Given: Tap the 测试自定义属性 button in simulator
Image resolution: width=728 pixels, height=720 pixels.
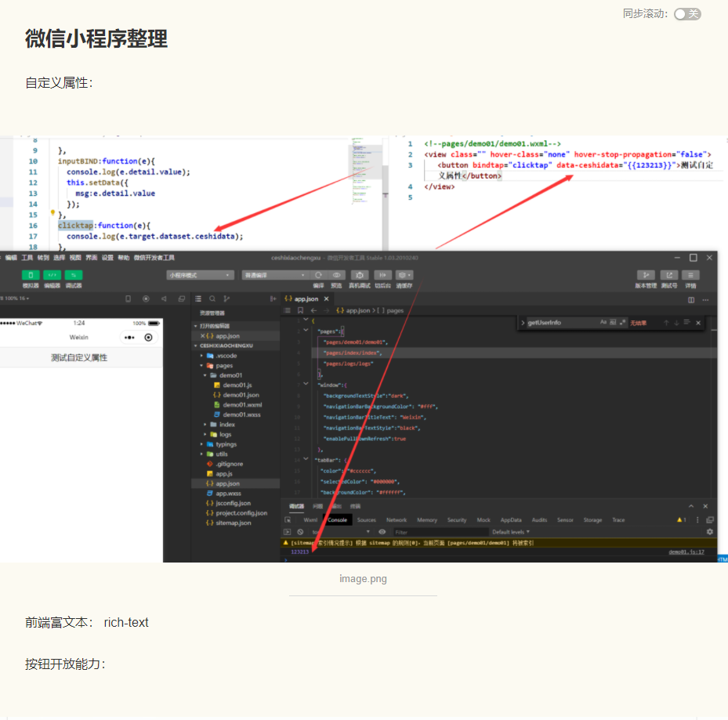Looking at the screenshot, I should (x=79, y=357).
